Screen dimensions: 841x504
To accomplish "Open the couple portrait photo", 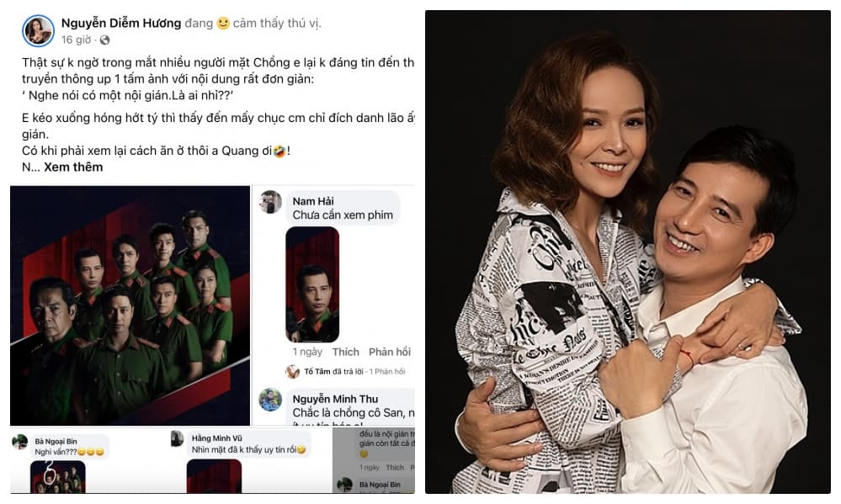I will click(627, 252).
